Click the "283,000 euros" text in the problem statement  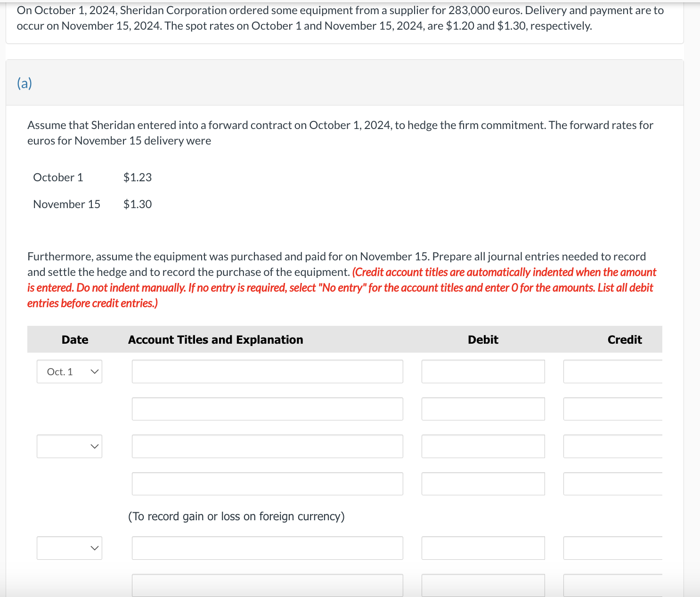[485, 10]
